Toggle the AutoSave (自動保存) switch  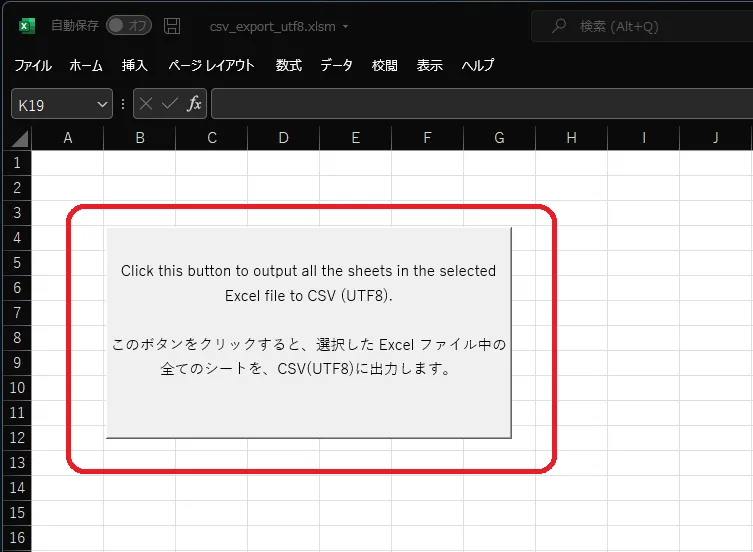coord(128,26)
